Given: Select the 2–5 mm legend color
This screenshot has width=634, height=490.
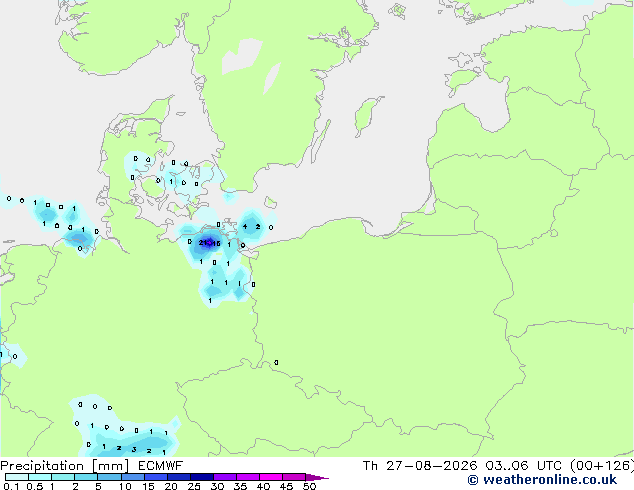Looking at the screenshot, I should tap(86, 477).
